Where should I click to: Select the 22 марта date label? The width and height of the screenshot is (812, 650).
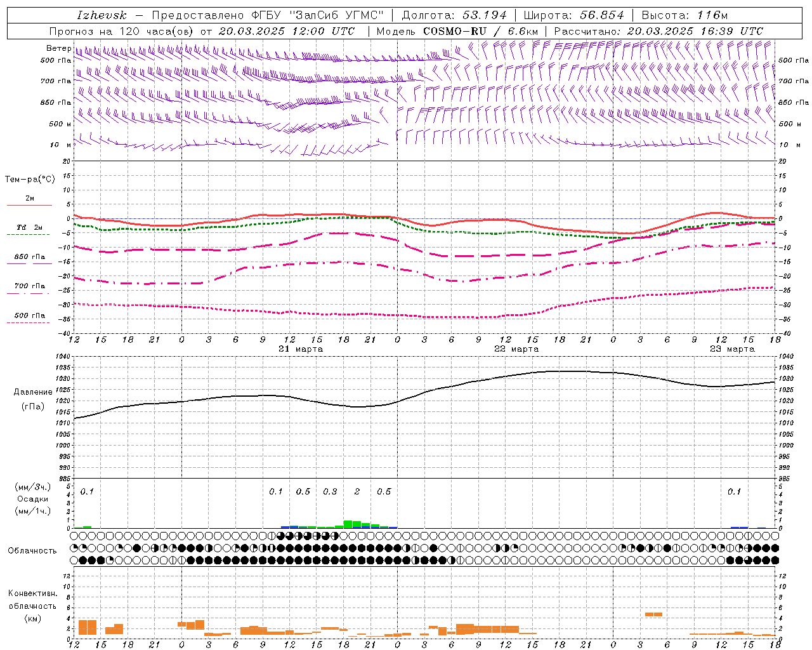tap(516, 349)
